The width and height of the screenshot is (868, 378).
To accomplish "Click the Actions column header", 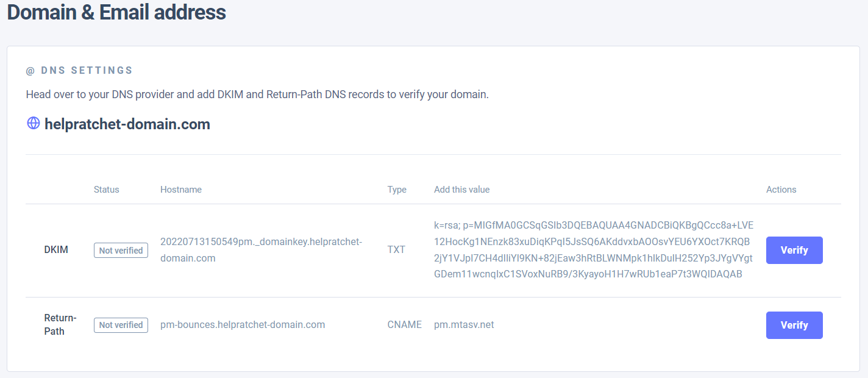I will [781, 190].
